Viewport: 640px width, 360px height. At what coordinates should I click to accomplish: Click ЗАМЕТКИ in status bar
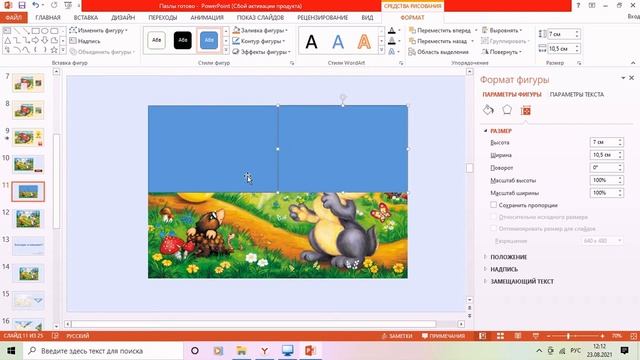point(397,336)
